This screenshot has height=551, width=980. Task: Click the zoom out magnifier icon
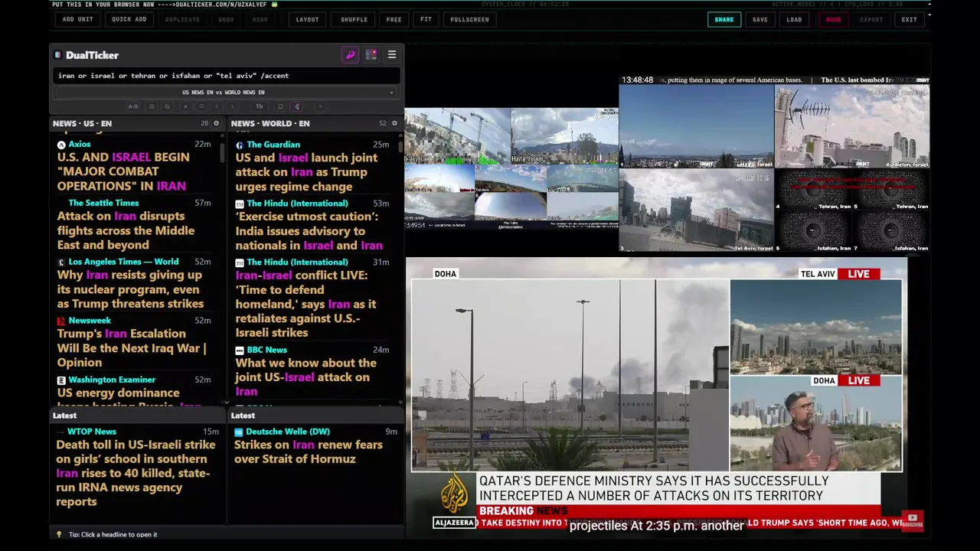coord(152,106)
